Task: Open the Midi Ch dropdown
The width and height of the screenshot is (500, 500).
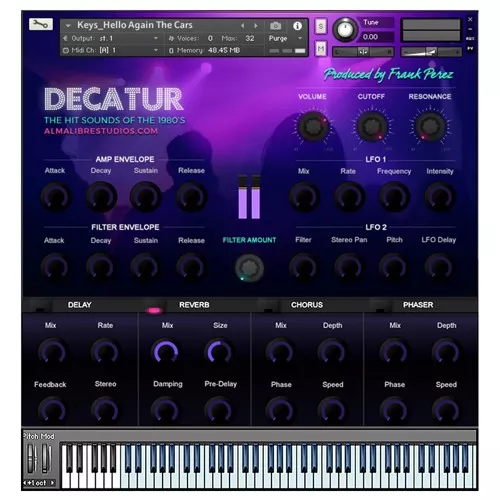Action: pos(156,50)
